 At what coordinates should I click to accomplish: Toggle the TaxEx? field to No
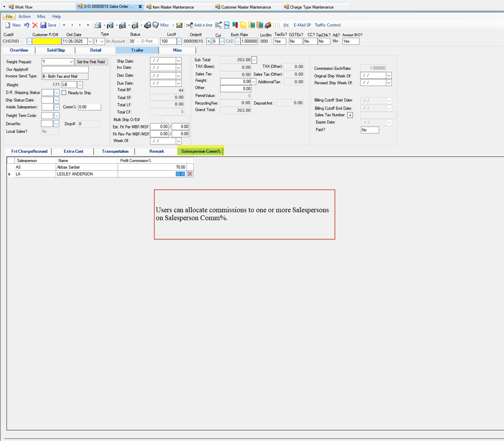(x=279, y=41)
